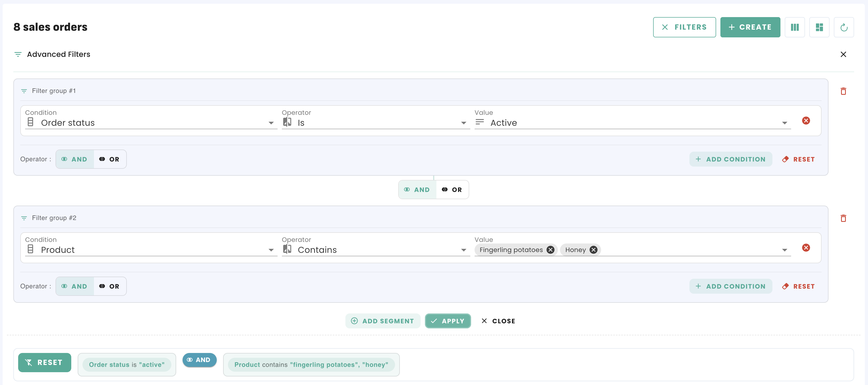The width and height of the screenshot is (868, 385).
Task: Remove the Product condition row
Action: [806, 248]
